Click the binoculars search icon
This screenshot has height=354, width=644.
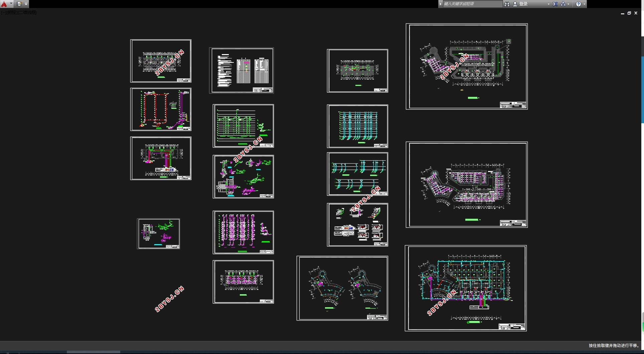pos(507,4)
